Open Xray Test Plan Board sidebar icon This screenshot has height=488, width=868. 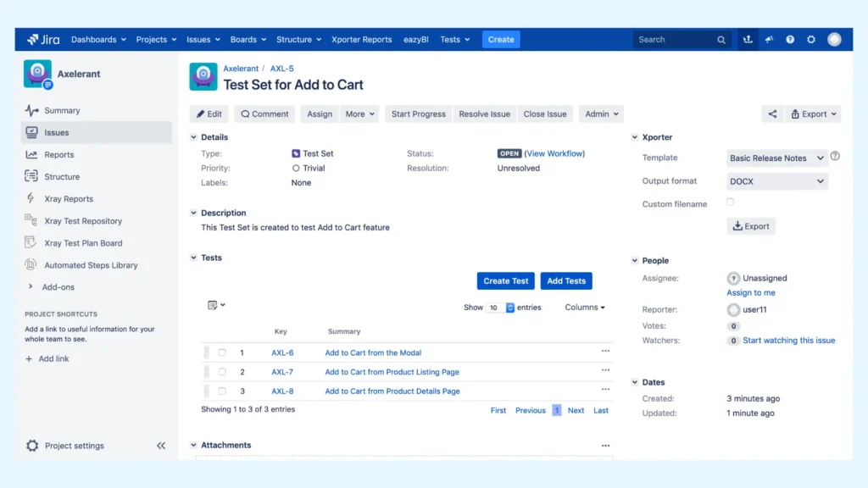point(31,242)
